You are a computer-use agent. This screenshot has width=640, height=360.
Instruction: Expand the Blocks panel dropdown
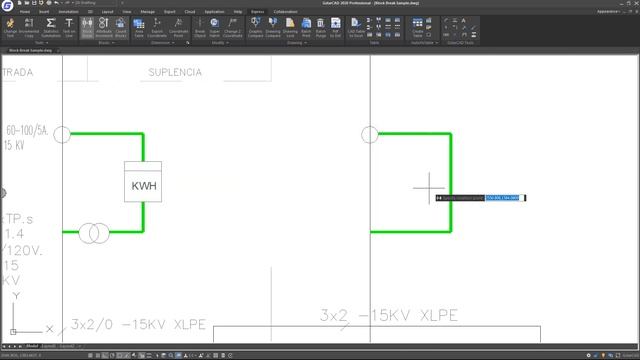click(x=107, y=42)
